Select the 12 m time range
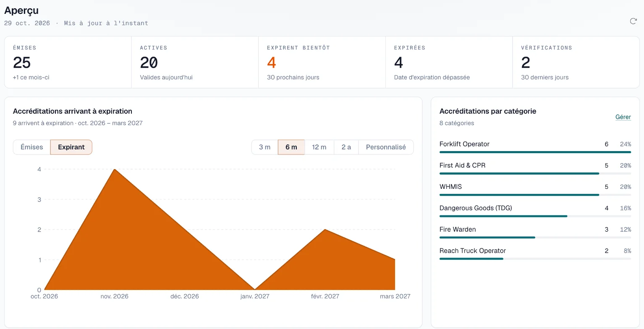The image size is (644, 329). coord(319,147)
